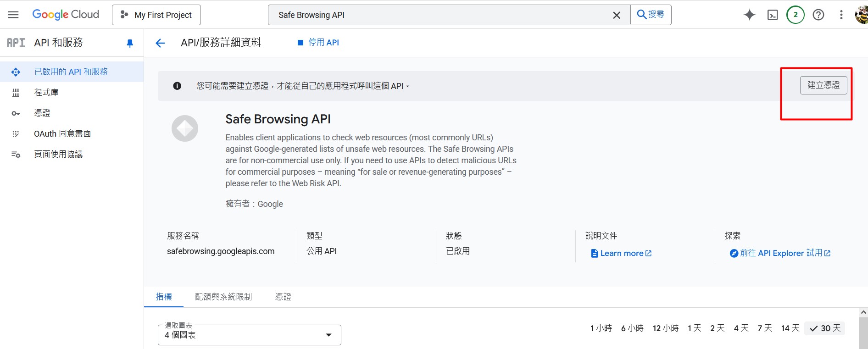Select the 7 天 time range
The image size is (868, 349).
(764, 328)
